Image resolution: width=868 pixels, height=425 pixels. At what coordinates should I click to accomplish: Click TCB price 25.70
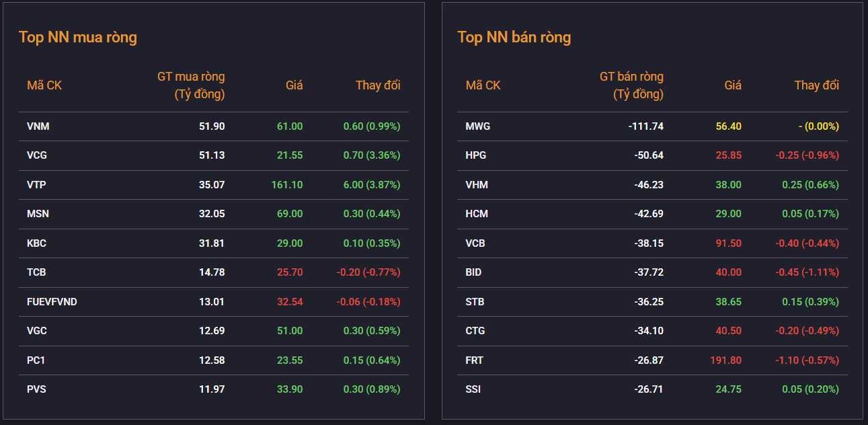tap(290, 272)
